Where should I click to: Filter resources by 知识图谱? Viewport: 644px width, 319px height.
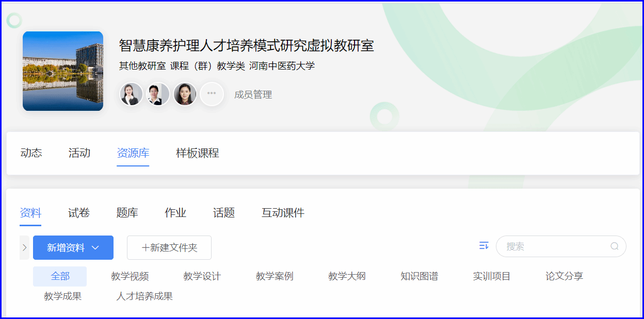coord(419,276)
